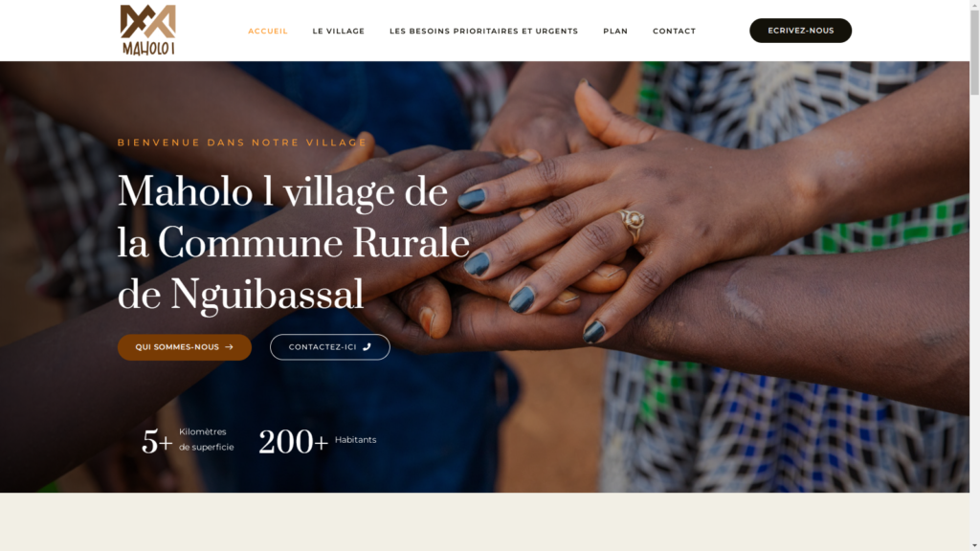
Task: Click the phone icon in Contactez-Ici
Action: point(367,346)
